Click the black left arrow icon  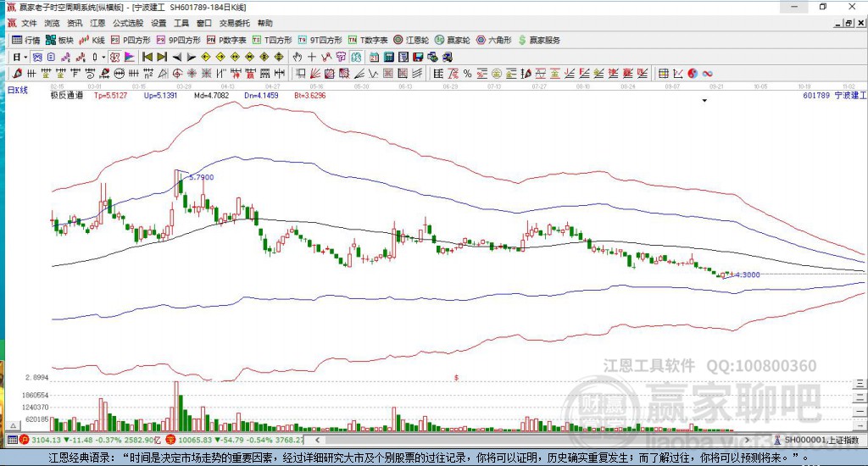click(x=176, y=57)
